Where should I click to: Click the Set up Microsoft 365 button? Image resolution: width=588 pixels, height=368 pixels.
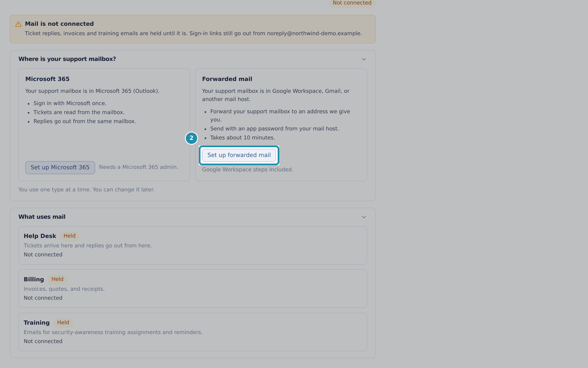(x=60, y=167)
